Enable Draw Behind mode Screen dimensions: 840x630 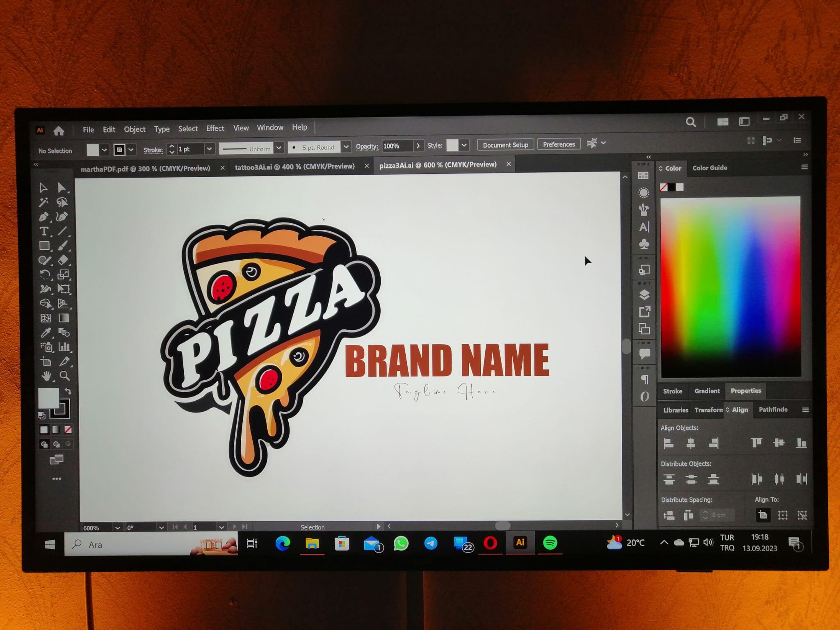click(56, 444)
